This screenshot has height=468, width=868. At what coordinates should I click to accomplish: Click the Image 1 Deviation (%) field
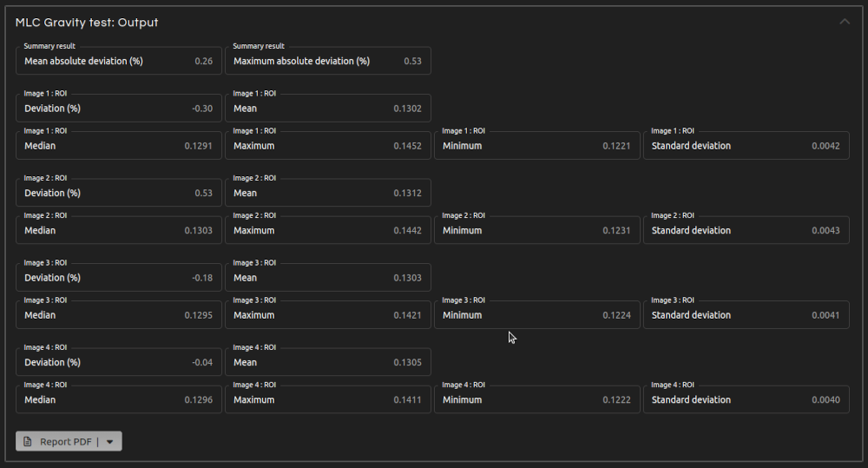pos(118,109)
